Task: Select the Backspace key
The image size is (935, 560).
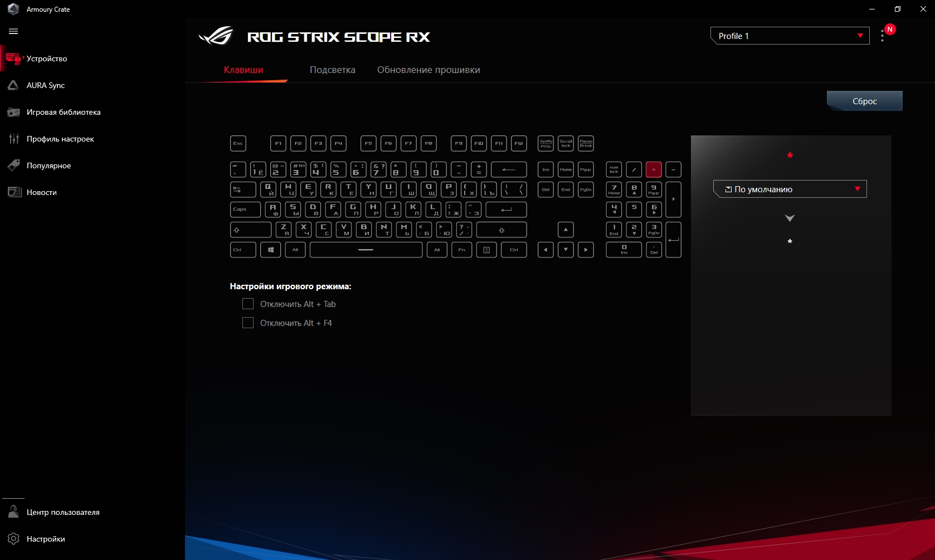Action: coord(509,169)
